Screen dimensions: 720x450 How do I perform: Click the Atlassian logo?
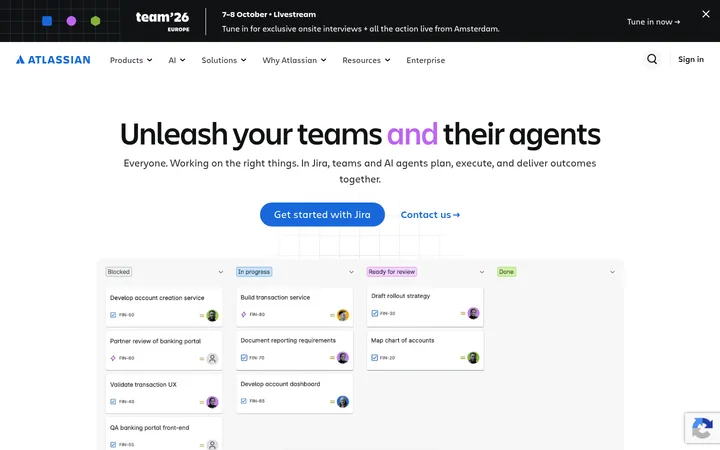pyautogui.click(x=53, y=60)
